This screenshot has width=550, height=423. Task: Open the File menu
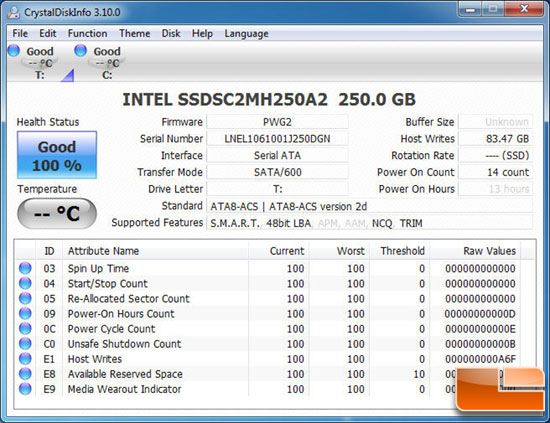(20, 33)
